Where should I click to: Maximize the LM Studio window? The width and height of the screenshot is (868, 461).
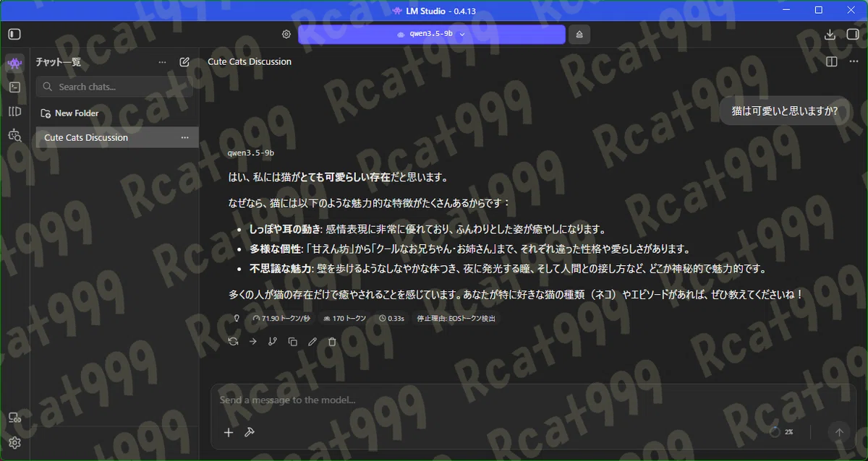pos(819,10)
